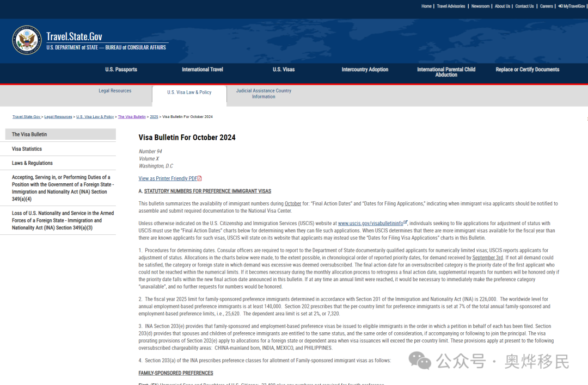Open U.S. Passports menu
This screenshot has width=588, height=385.
click(121, 69)
